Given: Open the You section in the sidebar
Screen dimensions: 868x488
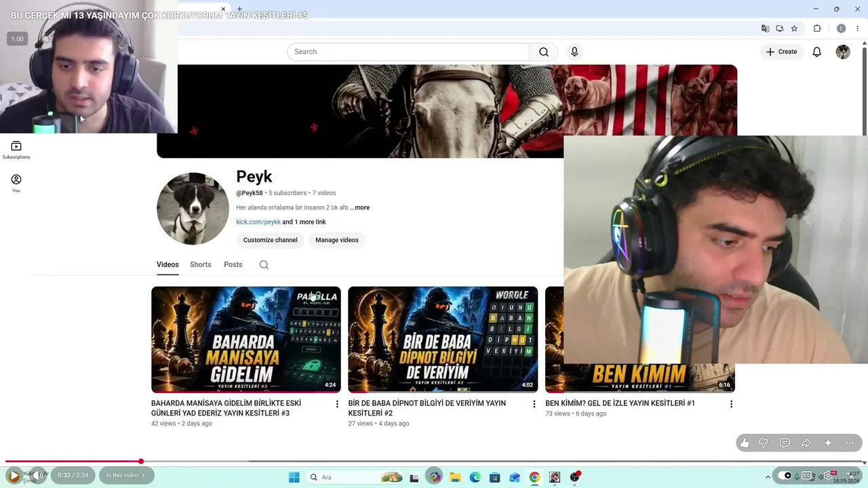Looking at the screenshot, I should tap(16, 183).
